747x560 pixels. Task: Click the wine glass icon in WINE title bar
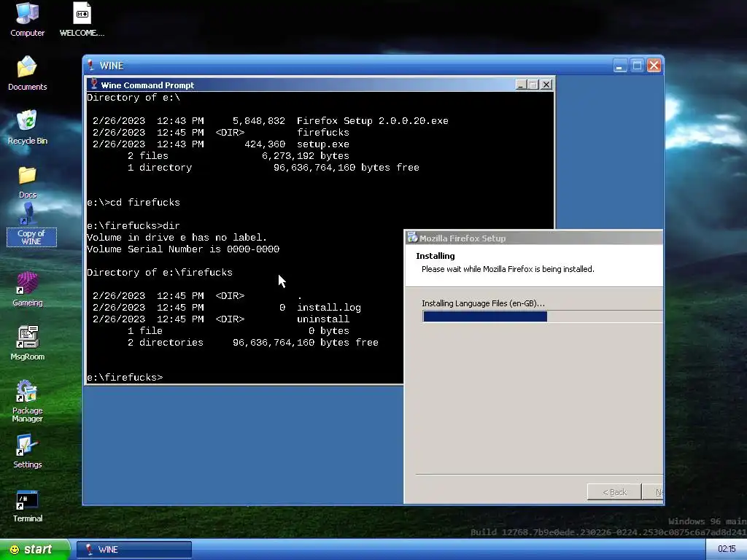click(x=90, y=65)
